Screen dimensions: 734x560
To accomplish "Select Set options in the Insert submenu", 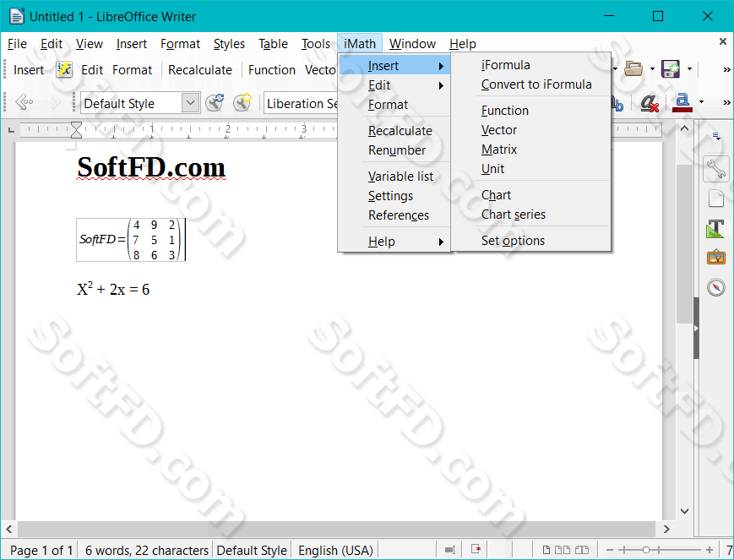I will tap(530, 241).
